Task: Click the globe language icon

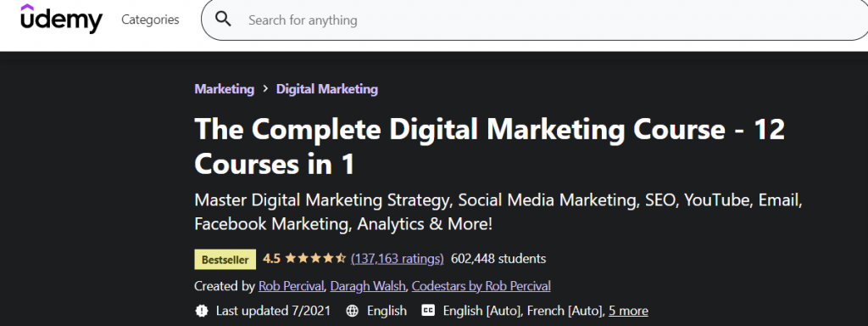Action: click(352, 311)
